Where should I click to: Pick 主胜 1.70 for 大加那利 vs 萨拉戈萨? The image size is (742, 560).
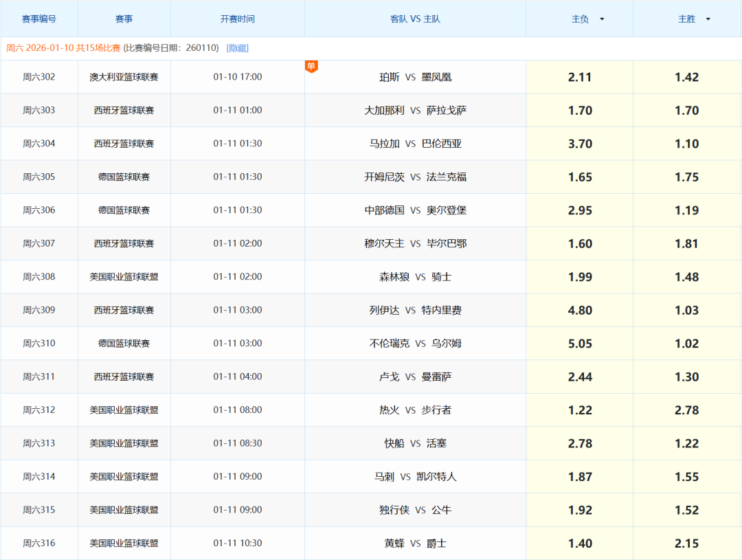point(686,111)
